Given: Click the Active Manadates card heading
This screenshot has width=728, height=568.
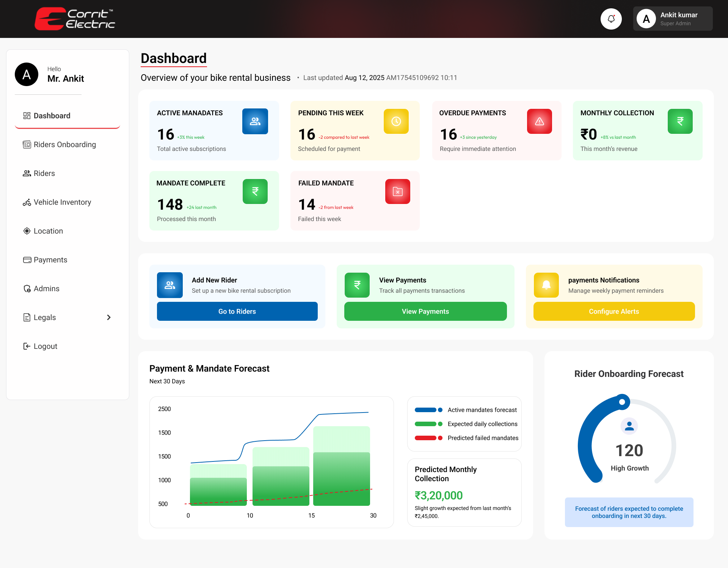Looking at the screenshot, I should point(190,113).
